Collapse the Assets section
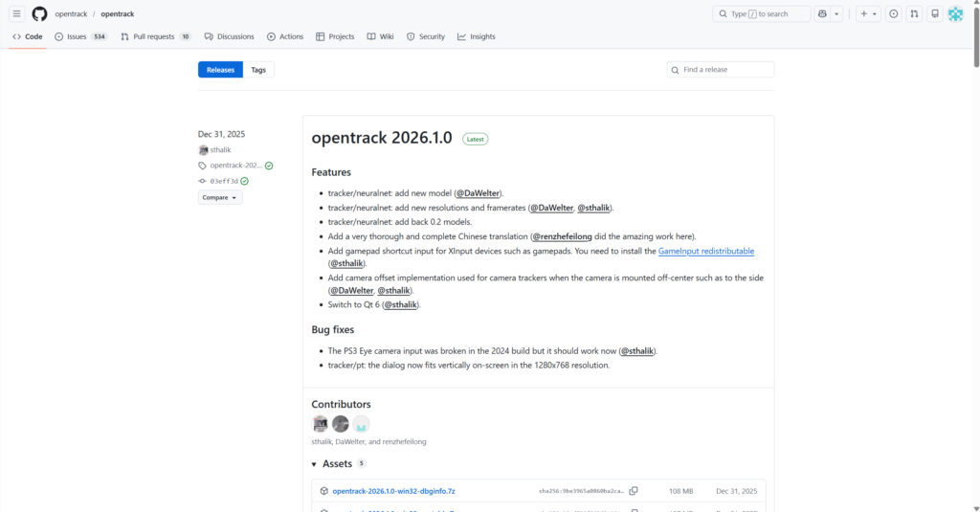 tap(314, 464)
